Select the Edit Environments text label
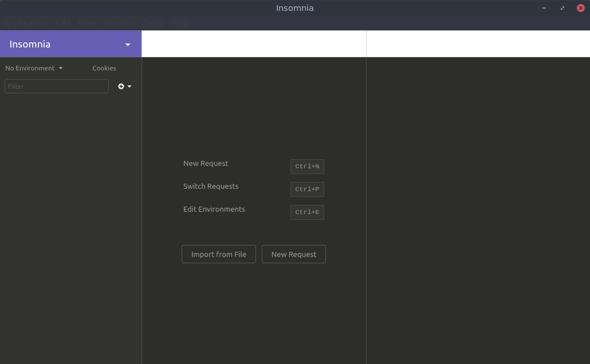Viewport: 590px width, 364px height. [x=214, y=209]
